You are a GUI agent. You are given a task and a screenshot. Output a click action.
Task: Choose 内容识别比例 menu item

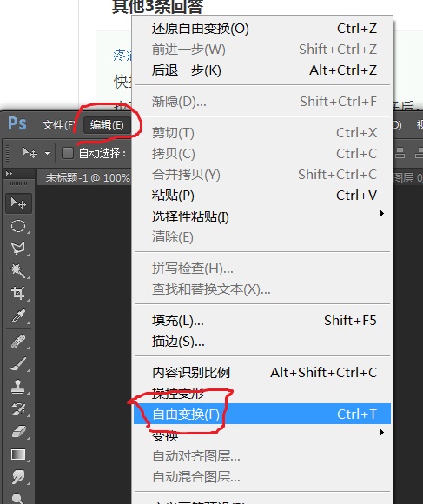[262, 373]
